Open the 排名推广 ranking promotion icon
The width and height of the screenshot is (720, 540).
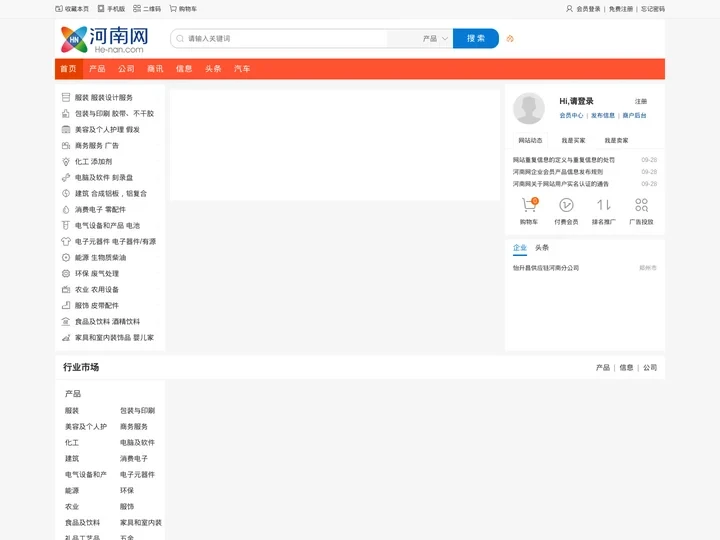point(603,205)
